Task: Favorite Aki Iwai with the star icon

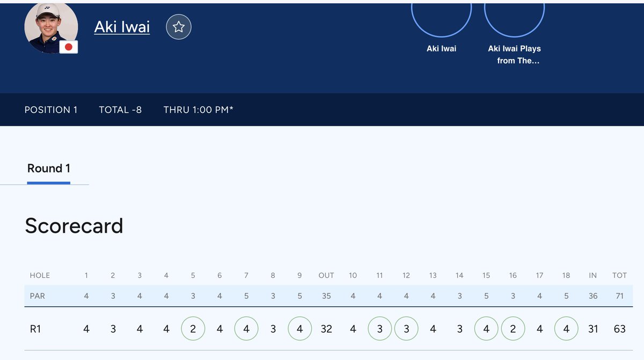Action: 179,27
